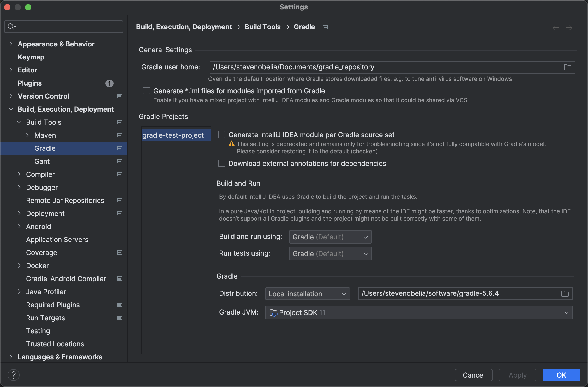The width and height of the screenshot is (588, 387).
Task: Enable Generate *.iml files checkbox
Action: (147, 91)
